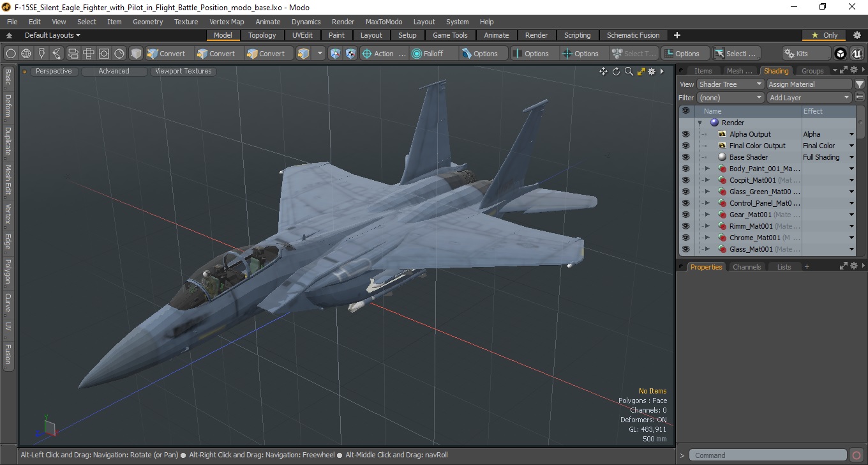Image resolution: width=868 pixels, height=465 pixels.
Task: Hide the Glass_Green_Mat00 layer
Action: point(685,192)
